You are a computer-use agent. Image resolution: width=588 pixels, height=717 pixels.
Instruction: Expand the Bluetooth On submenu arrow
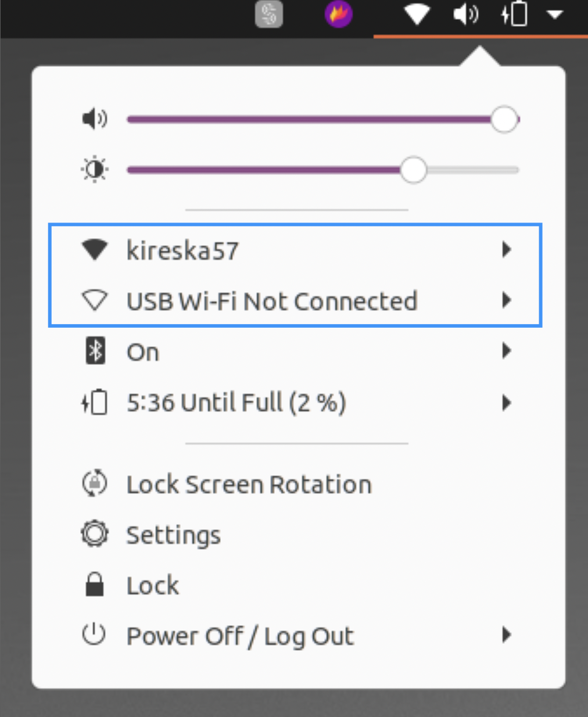(507, 351)
